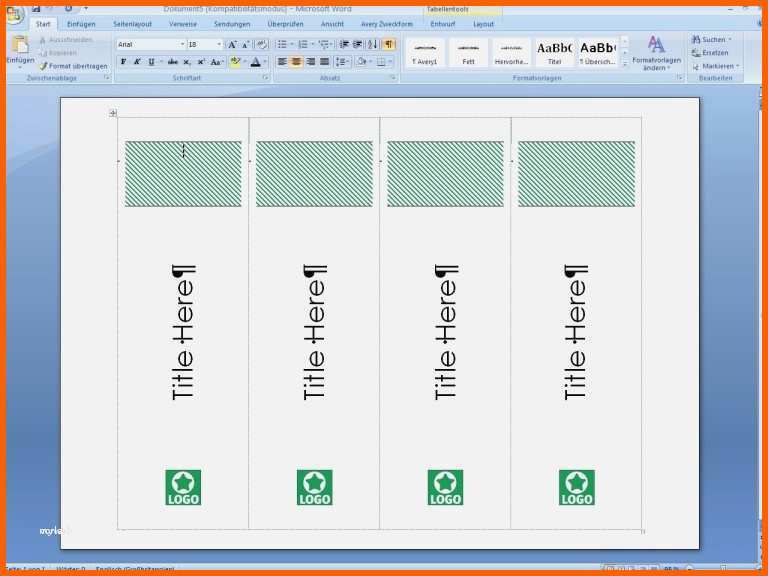Click the sort A-Z icon
The height and width of the screenshot is (576, 768).
point(372,44)
